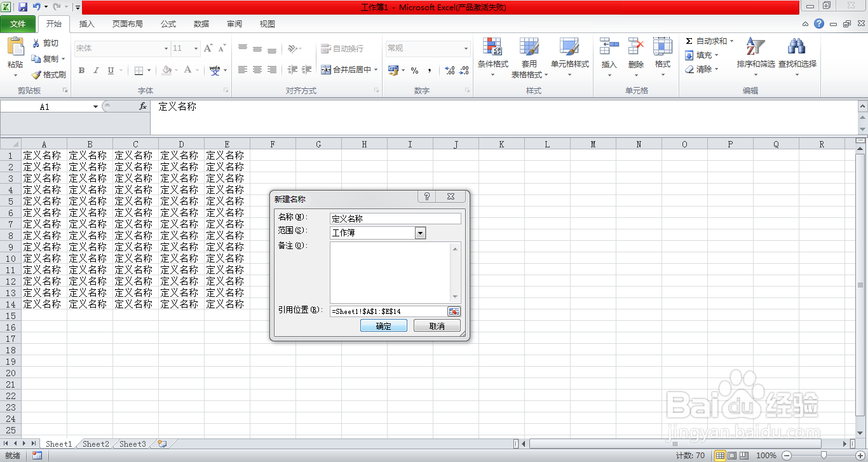Expand the formula bar
Viewport: 868px width, 462px height.
862,106
